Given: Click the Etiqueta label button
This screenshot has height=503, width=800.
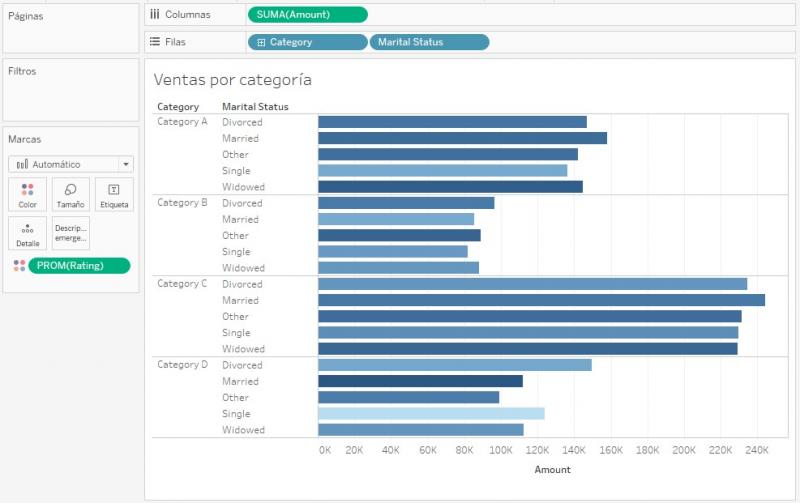Looking at the screenshot, I should coord(114,194).
